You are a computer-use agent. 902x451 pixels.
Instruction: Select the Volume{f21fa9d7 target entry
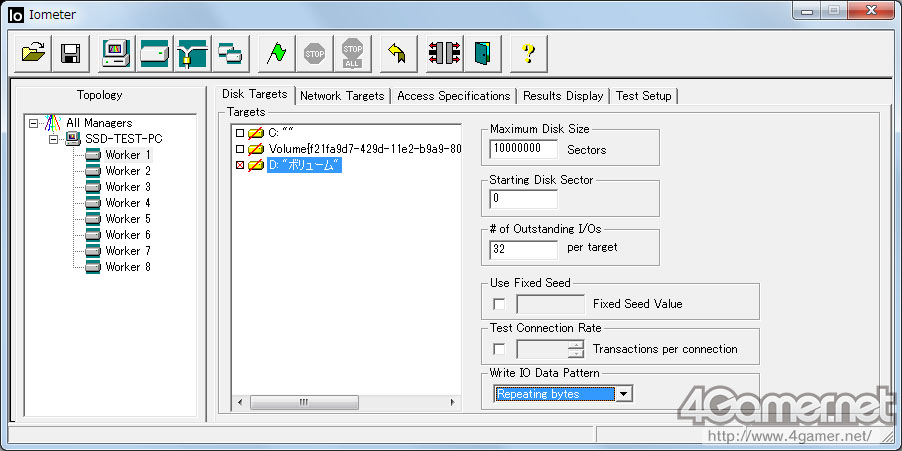click(x=365, y=150)
